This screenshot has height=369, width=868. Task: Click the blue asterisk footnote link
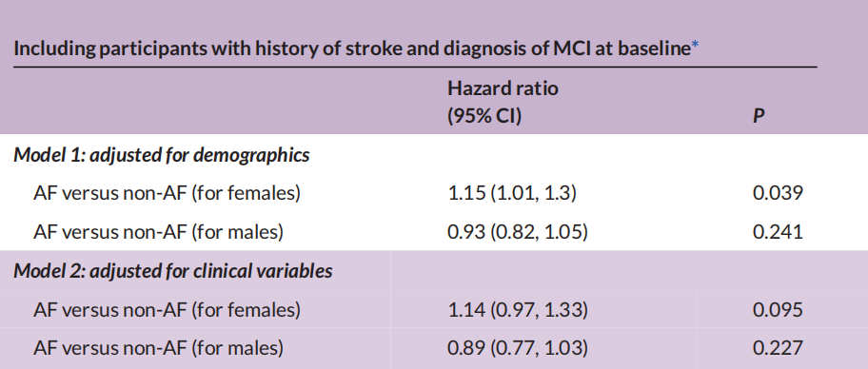(695, 46)
